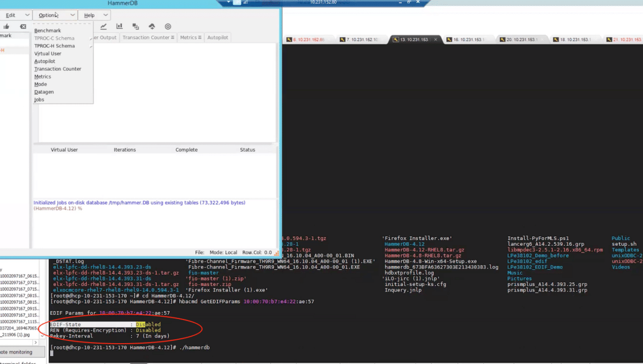
Task: Switch to the Autopilot tab in HammerDB
Action: coord(218,38)
